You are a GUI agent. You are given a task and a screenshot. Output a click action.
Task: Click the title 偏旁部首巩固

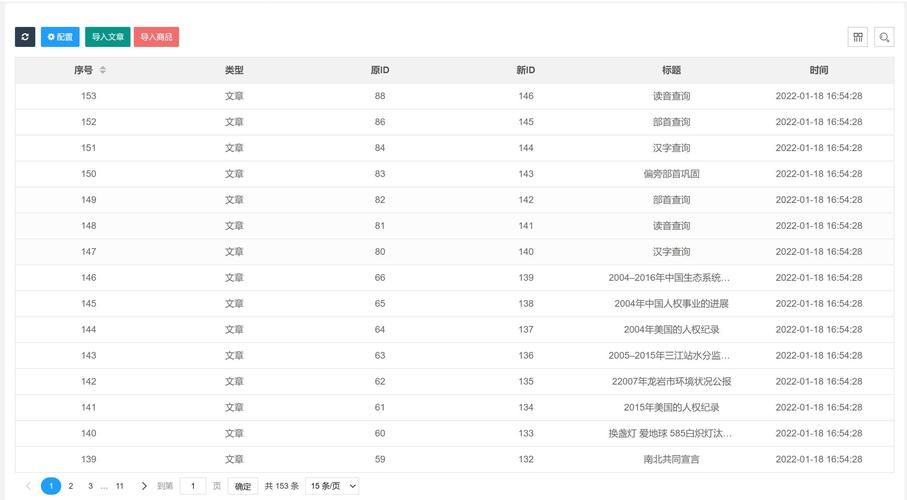[672, 174]
